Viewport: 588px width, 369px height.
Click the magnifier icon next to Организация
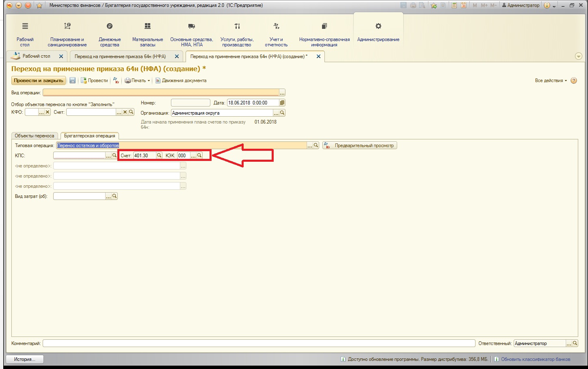[282, 113]
